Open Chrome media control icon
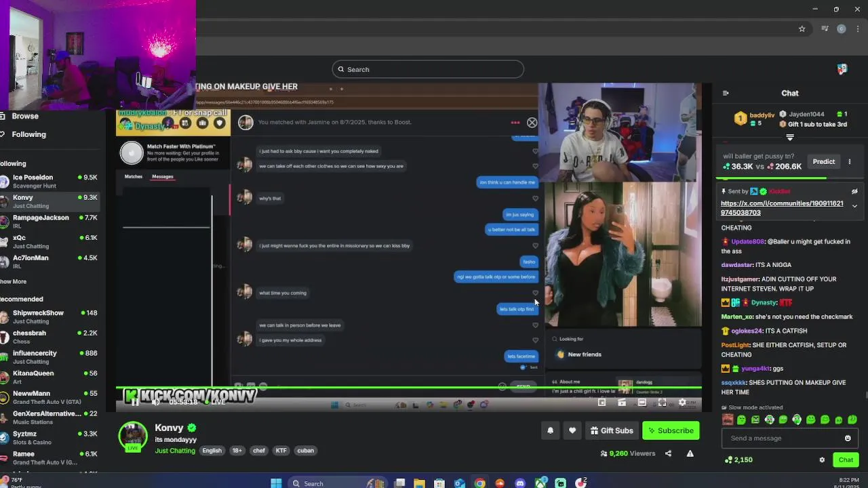The height and width of the screenshot is (488, 868). (x=825, y=28)
